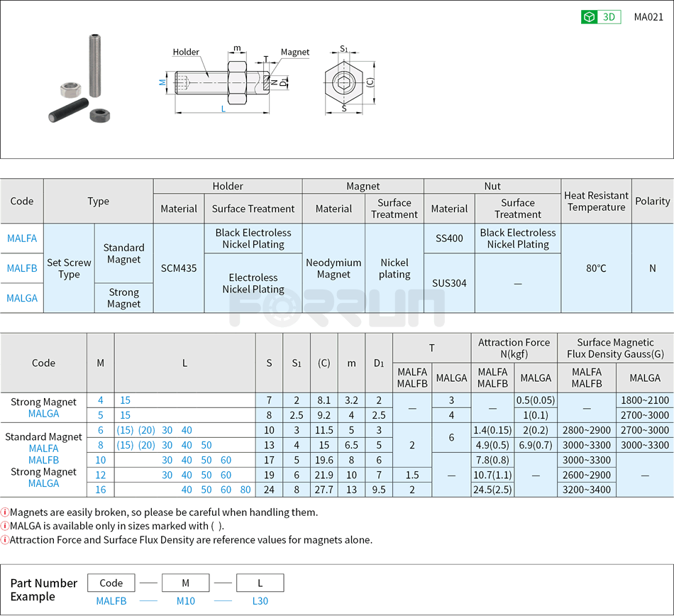Select the MALFA product code link

point(21,238)
